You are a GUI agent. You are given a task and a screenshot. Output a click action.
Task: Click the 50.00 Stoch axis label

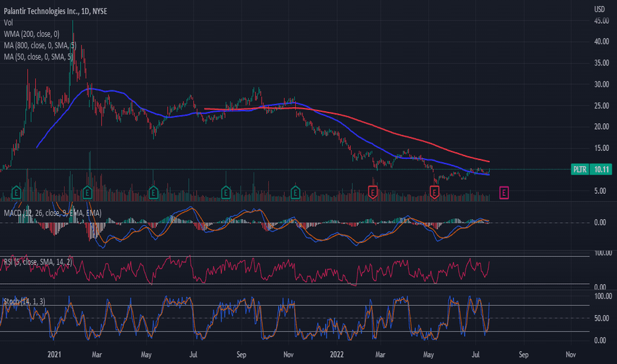tap(601, 318)
